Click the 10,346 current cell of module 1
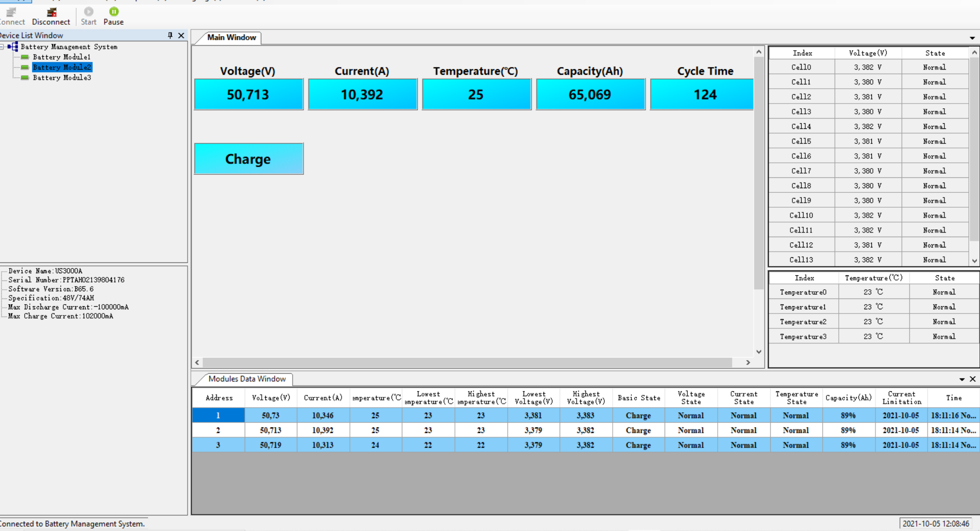 [323, 416]
